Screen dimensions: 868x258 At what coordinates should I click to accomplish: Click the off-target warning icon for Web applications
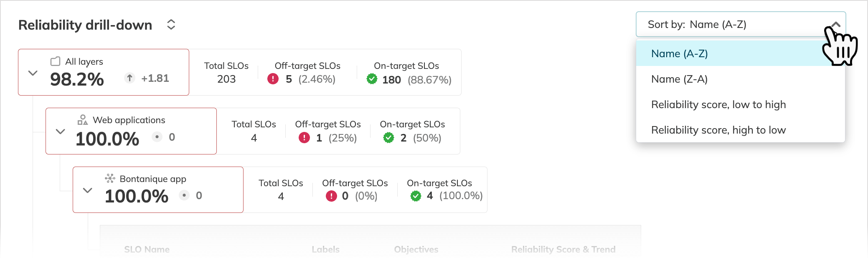304,137
